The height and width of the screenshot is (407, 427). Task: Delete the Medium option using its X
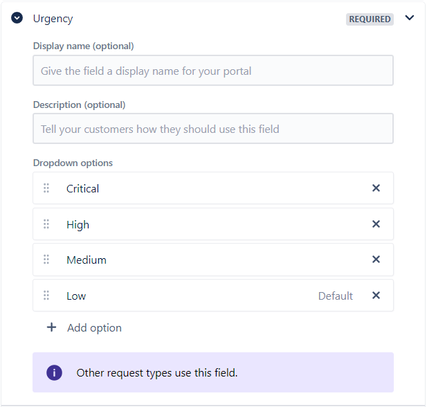click(376, 259)
